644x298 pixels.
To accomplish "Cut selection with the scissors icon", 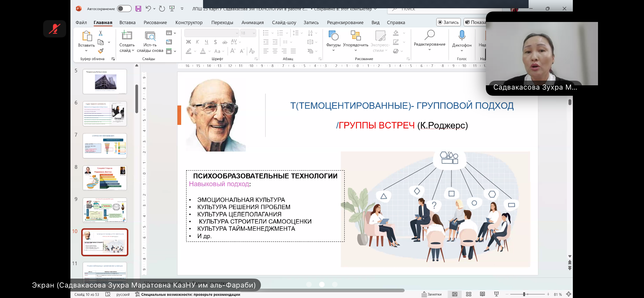I will [x=101, y=33].
